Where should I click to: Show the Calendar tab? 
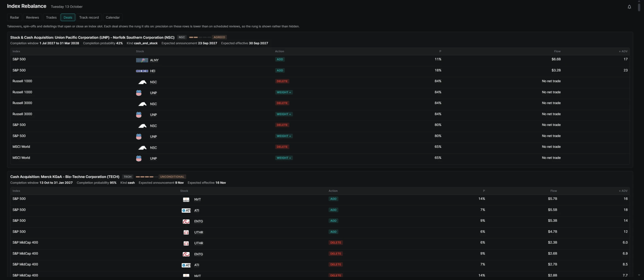pyautogui.click(x=113, y=18)
